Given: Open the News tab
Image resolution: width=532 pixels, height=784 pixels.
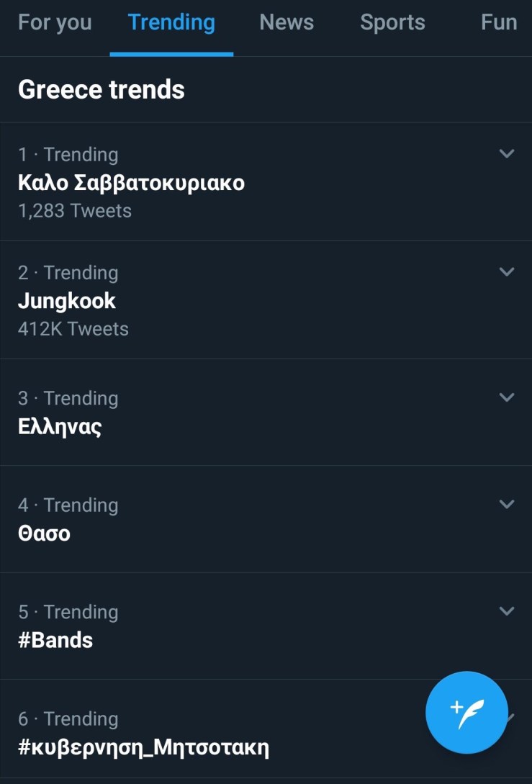Looking at the screenshot, I should point(287,22).
